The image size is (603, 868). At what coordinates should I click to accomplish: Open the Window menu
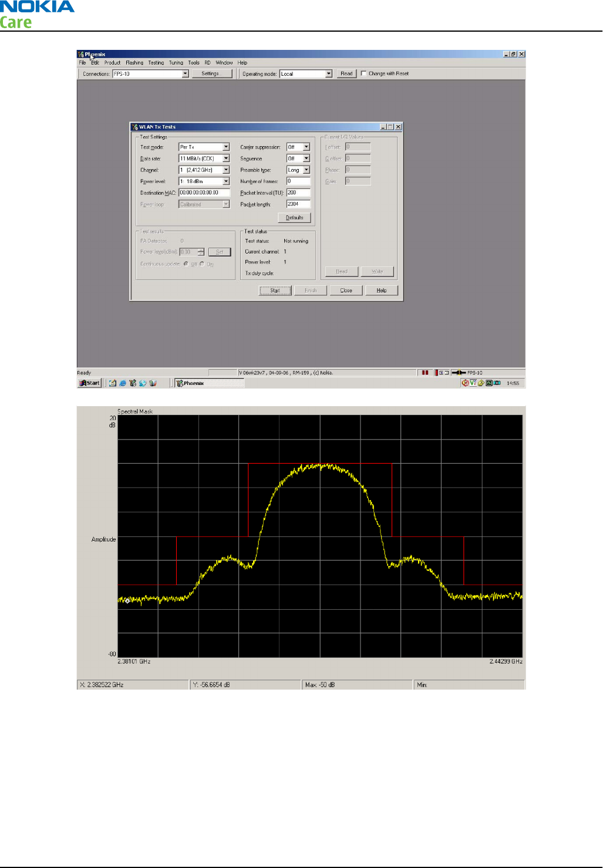[x=224, y=63]
